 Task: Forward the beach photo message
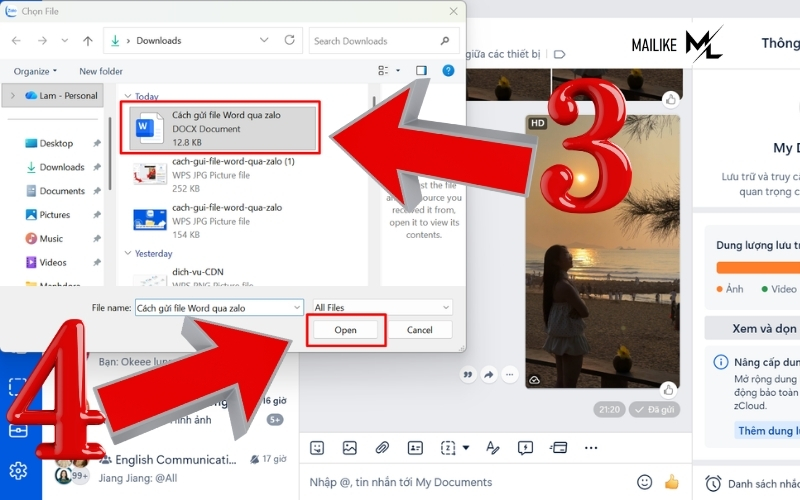(488, 374)
